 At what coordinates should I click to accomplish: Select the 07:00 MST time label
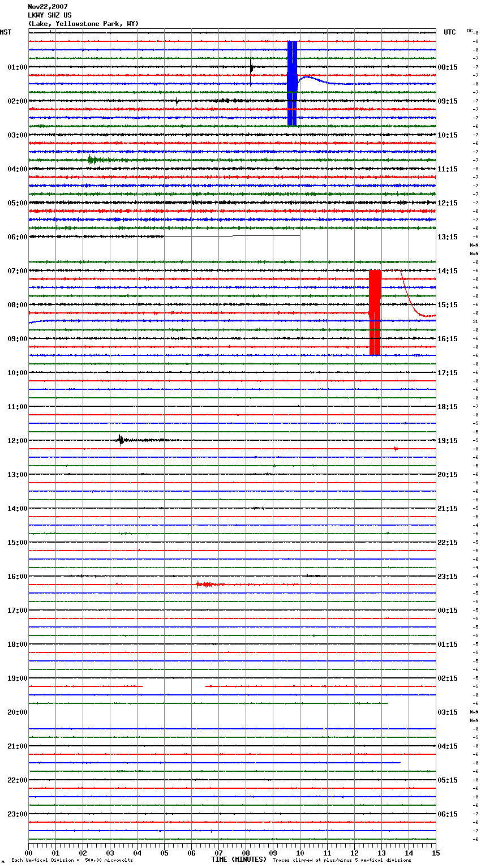(x=18, y=271)
